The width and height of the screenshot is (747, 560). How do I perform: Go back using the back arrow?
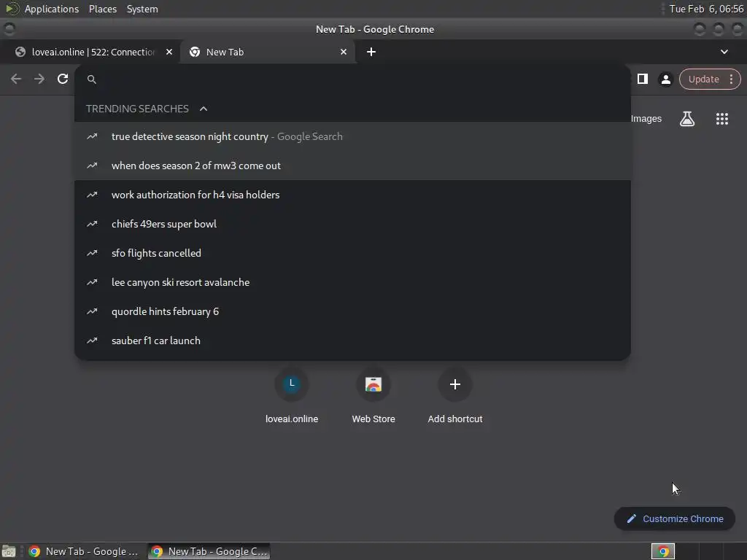[16, 79]
